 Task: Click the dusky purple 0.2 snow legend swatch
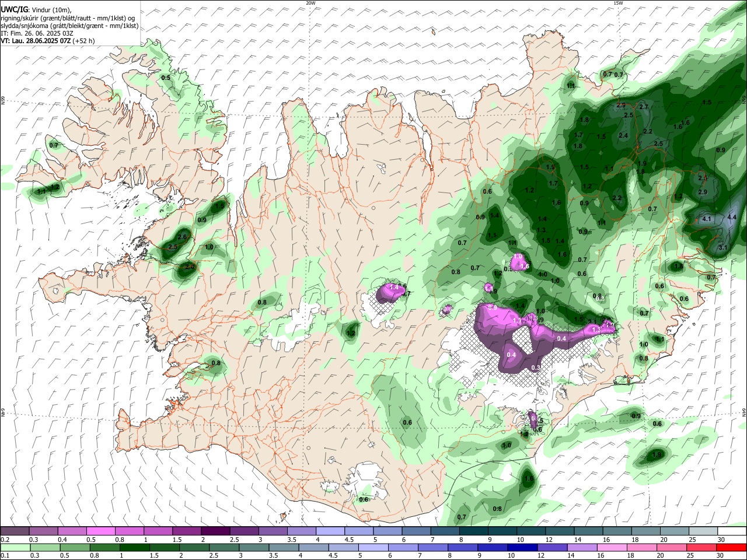pyautogui.click(x=15, y=531)
